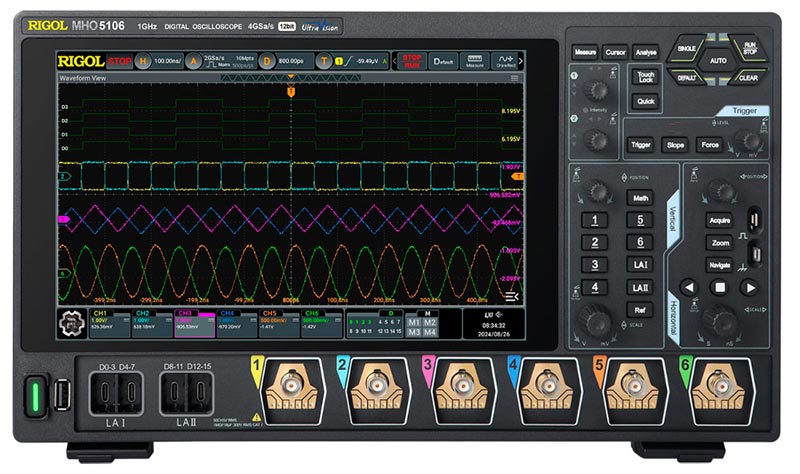Click the LA I D0-3 D4-7 probe connector
The height and width of the screenshot is (474, 800).
click(116, 393)
